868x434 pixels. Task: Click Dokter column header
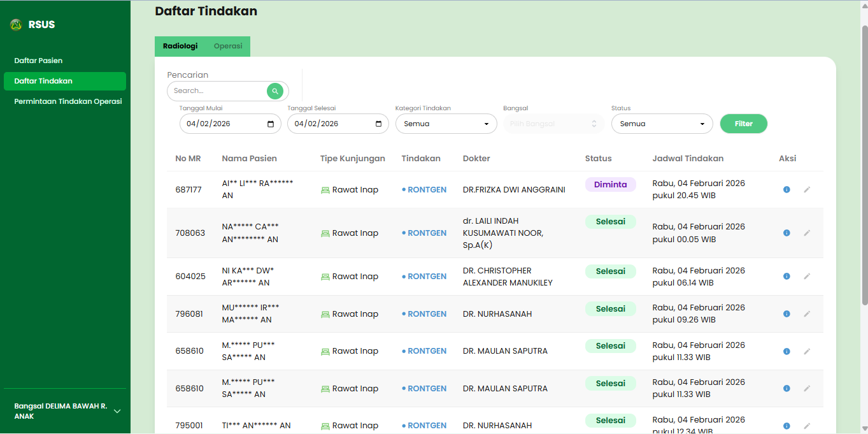coord(476,158)
